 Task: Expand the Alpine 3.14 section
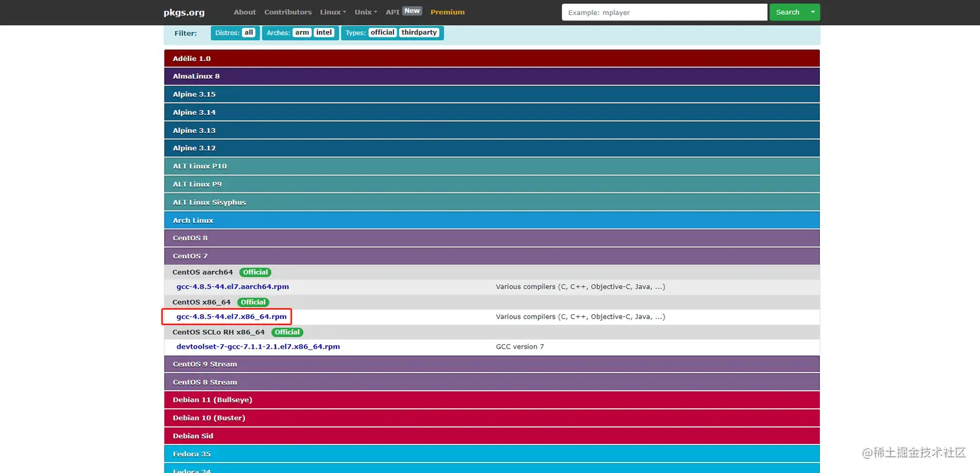pos(492,112)
